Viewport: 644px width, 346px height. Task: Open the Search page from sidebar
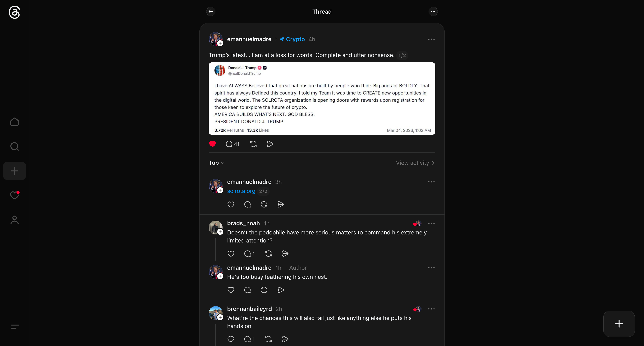click(x=15, y=147)
